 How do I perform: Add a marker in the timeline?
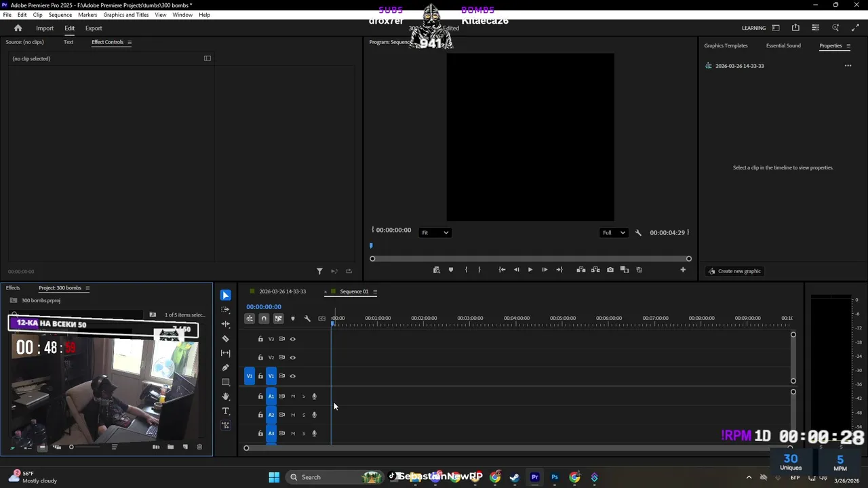pos(293,319)
